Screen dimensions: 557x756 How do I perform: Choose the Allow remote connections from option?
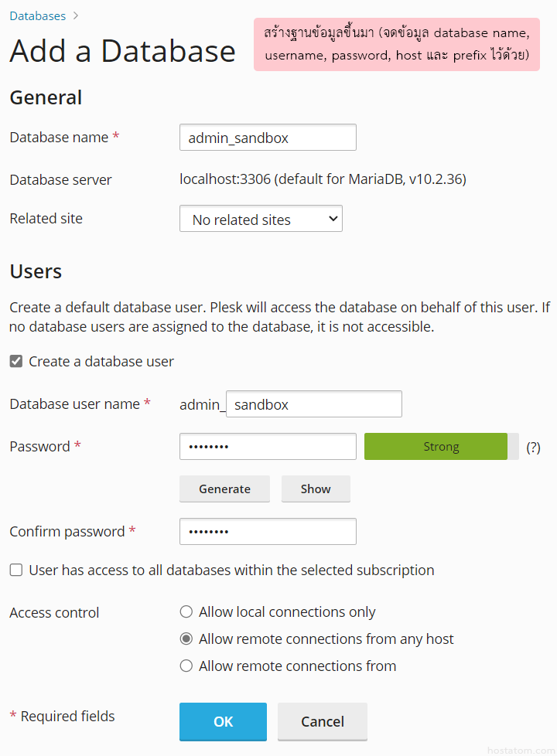186,666
